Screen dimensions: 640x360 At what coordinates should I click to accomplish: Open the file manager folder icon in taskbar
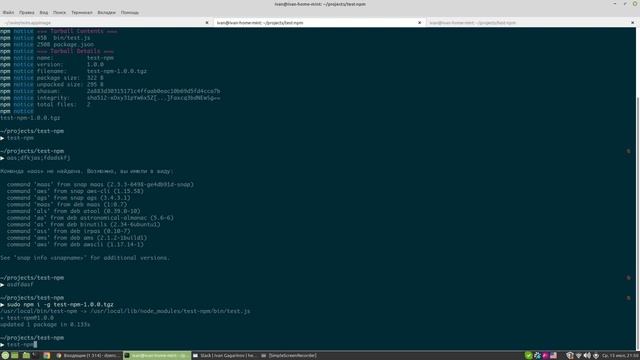pos(26,356)
